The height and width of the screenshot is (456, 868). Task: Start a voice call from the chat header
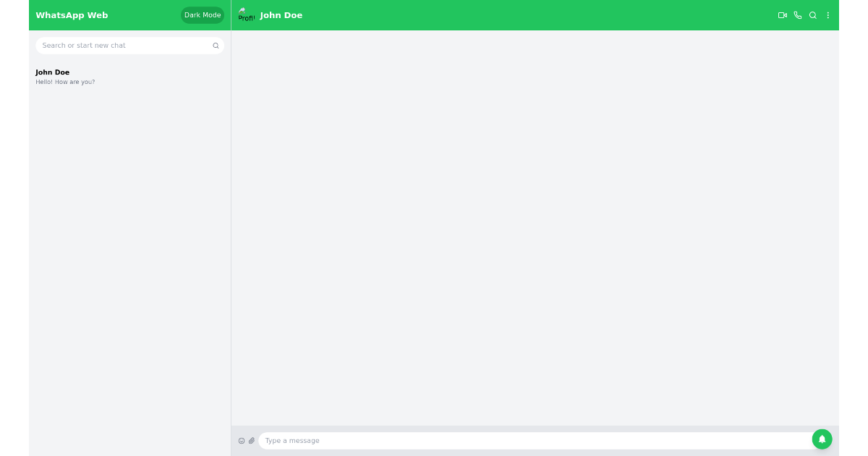click(x=797, y=15)
